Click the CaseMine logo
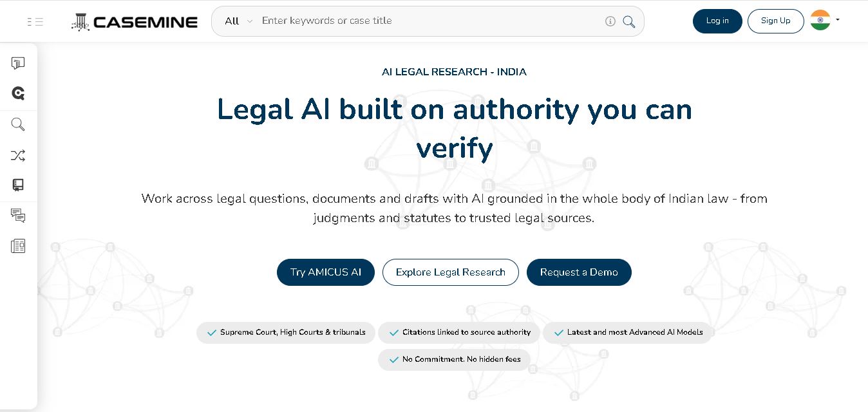 tap(135, 22)
